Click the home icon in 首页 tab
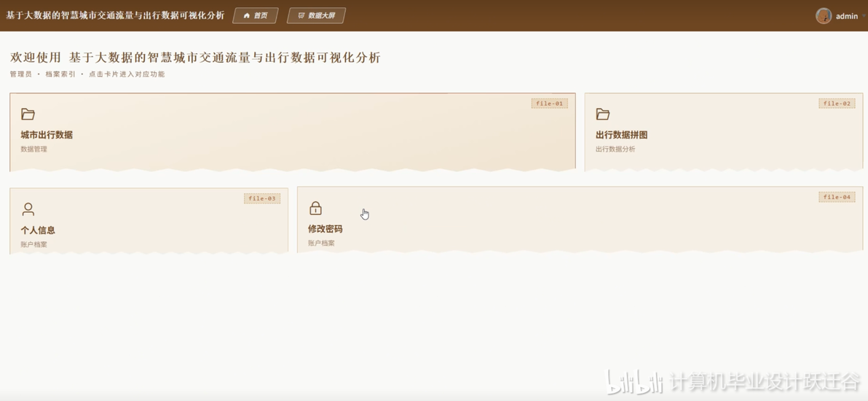This screenshot has height=401, width=868. coord(246,15)
